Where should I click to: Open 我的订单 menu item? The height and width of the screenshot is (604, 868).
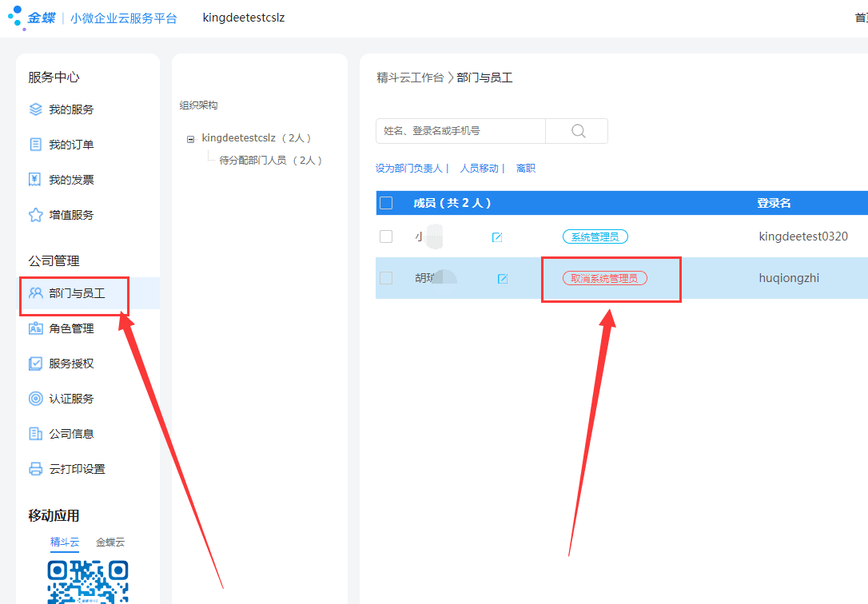coord(71,145)
